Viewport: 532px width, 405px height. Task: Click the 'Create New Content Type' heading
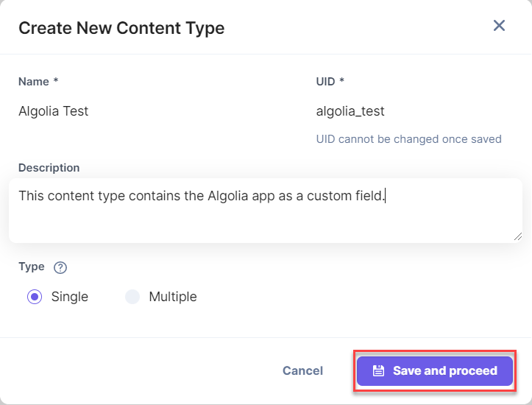click(x=121, y=28)
